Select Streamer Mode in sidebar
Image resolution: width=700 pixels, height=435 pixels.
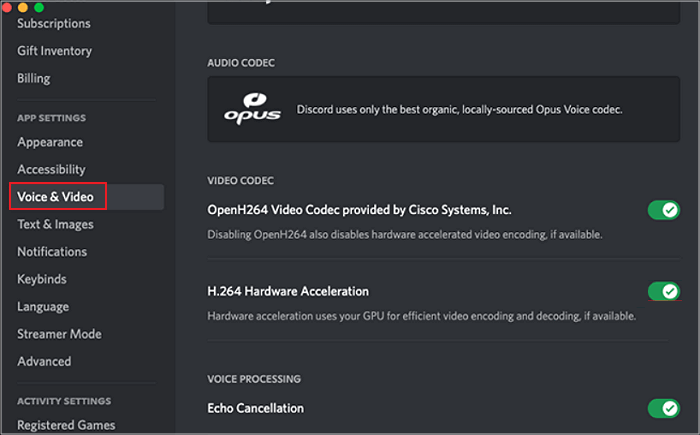(59, 334)
